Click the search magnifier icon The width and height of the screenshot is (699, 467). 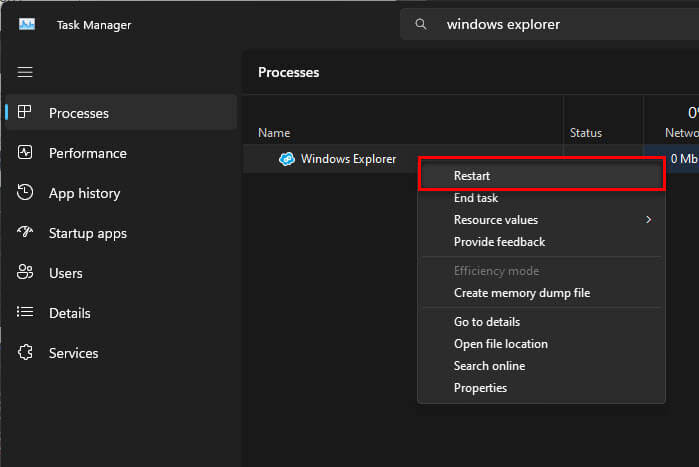tap(420, 24)
